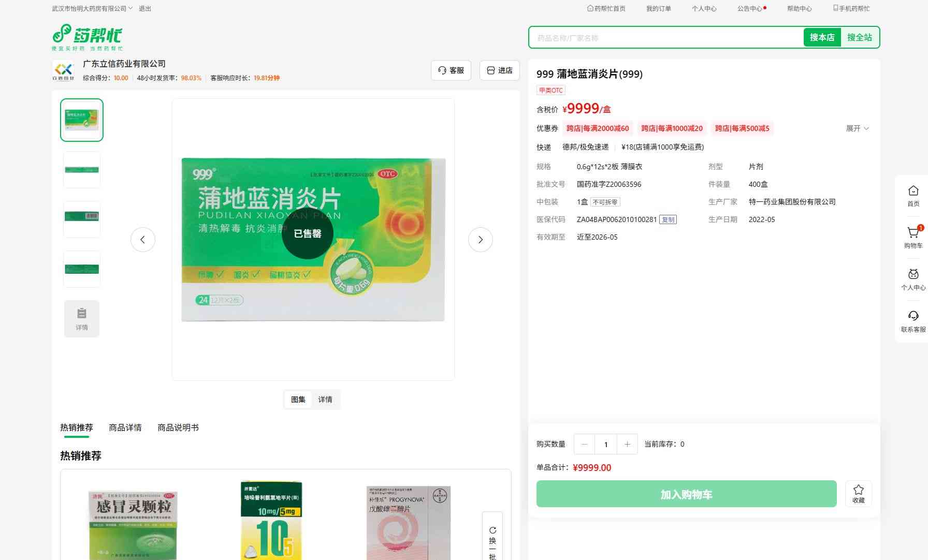Screen dimensions: 928x560
Task: Open personal center from the right sidebar
Action: pos(913,279)
